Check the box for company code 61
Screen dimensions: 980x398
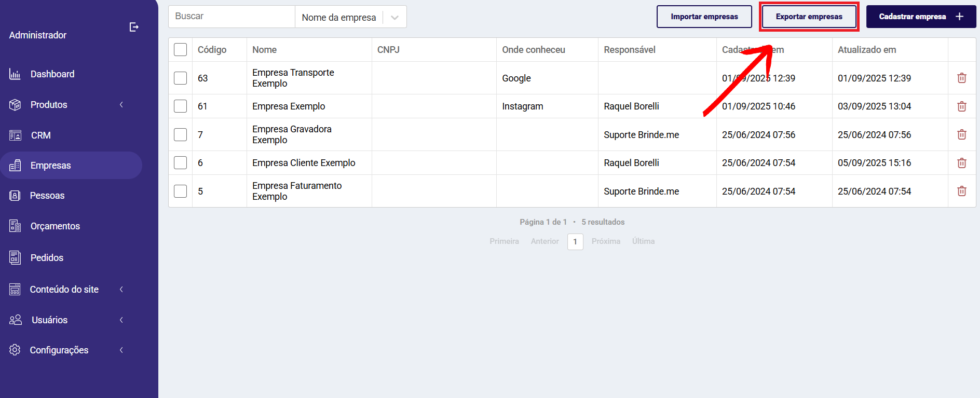pyautogui.click(x=180, y=106)
